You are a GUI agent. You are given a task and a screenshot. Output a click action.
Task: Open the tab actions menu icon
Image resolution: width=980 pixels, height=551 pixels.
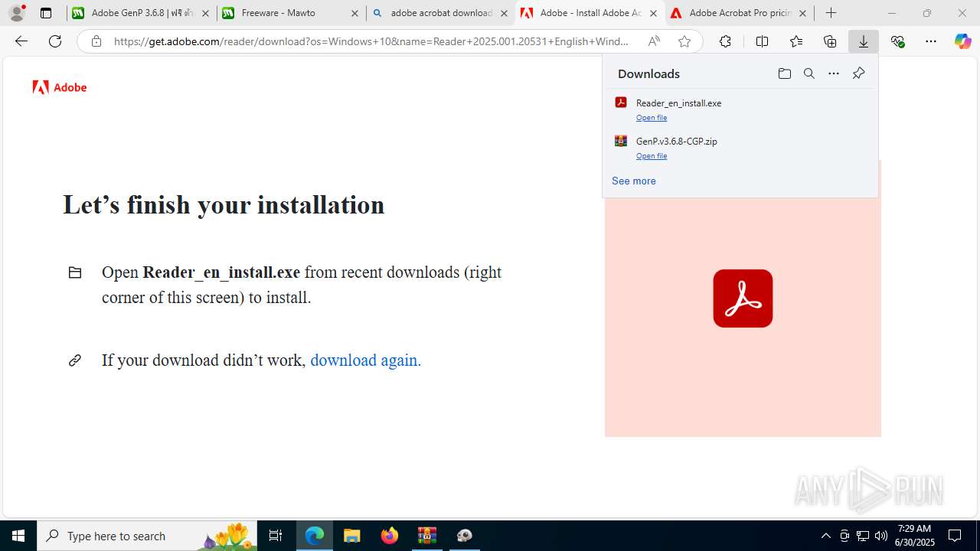(x=46, y=13)
